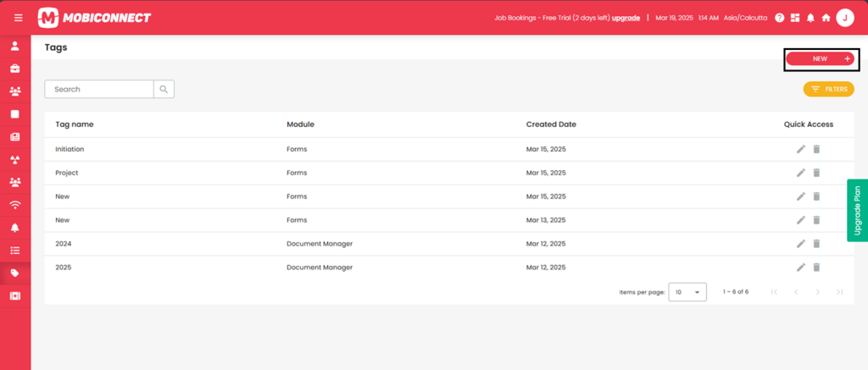Edit the 2024 tag with pencil icon

pyautogui.click(x=800, y=243)
